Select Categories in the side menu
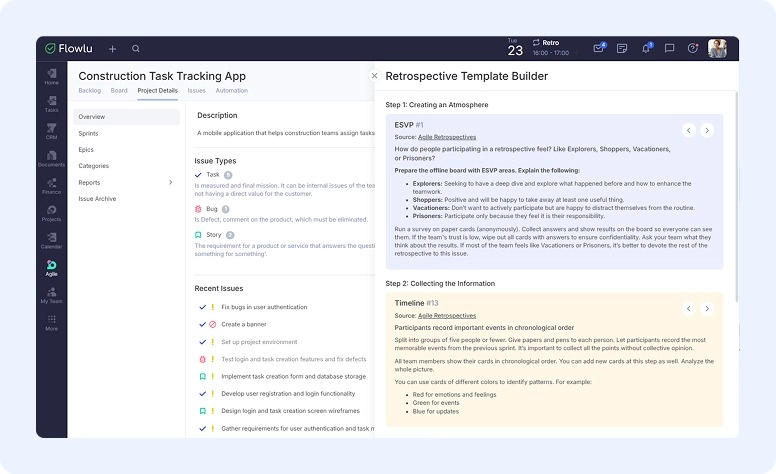 tap(94, 166)
